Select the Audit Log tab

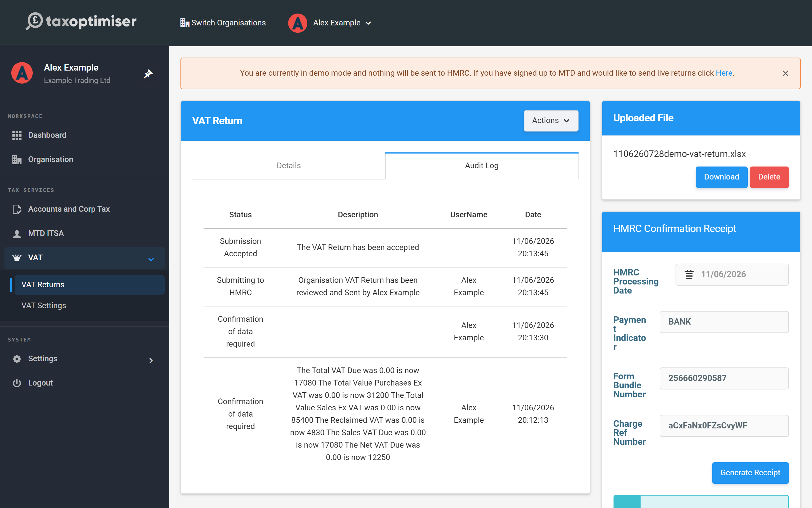482,166
